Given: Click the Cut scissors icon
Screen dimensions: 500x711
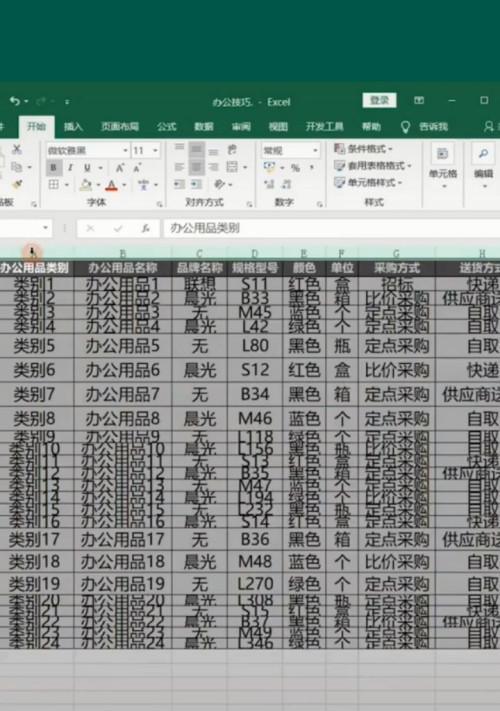Looking at the screenshot, I should pos(17,149).
